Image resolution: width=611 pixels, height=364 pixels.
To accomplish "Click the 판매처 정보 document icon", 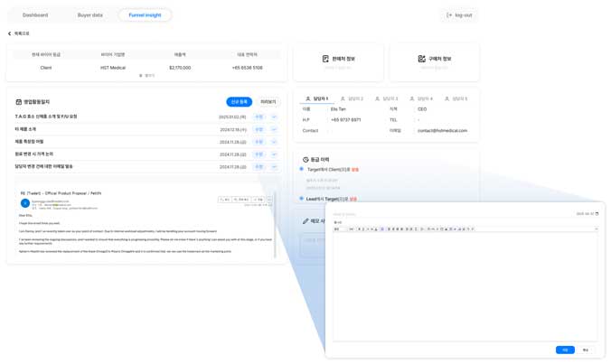I will (325, 59).
